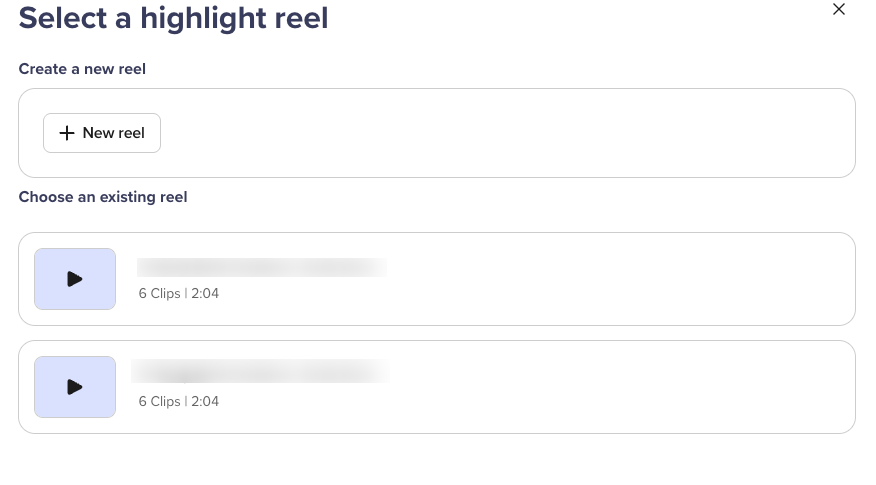Select the second reel's purple thumbnail
Image resolution: width=876 pixels, height=485 pixels.
pyautogui.click(x=75, y=387)
